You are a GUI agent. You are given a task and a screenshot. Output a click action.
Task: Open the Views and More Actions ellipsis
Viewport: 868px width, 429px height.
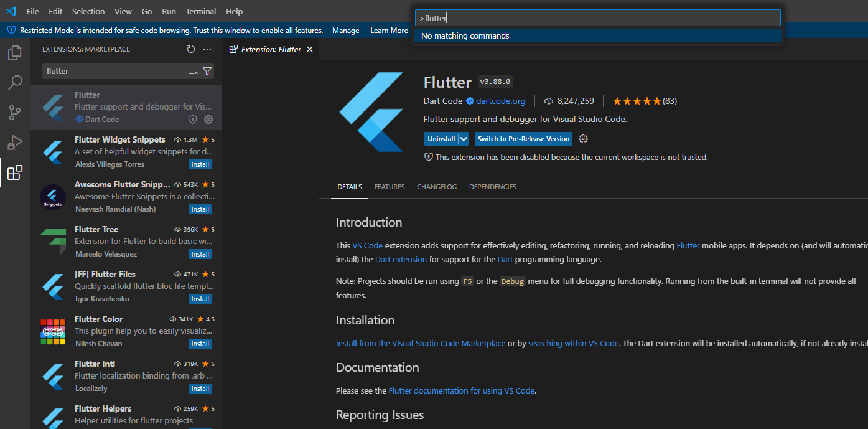pyautogui.click(x=207, y=49)
